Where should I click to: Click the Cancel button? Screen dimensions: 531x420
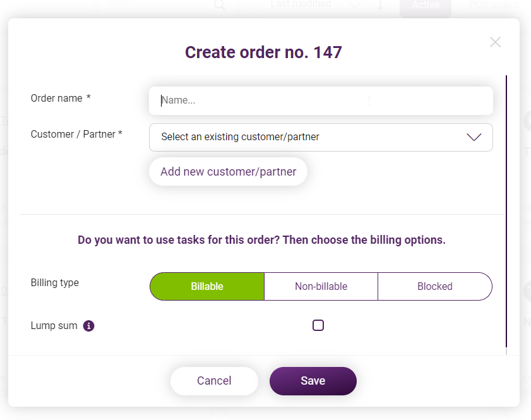point(214,381)
